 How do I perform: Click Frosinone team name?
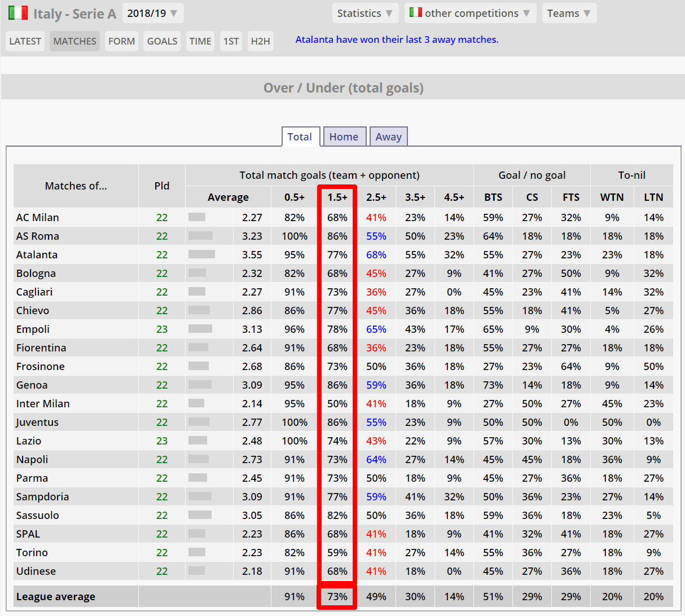click(x=40, y=366)
